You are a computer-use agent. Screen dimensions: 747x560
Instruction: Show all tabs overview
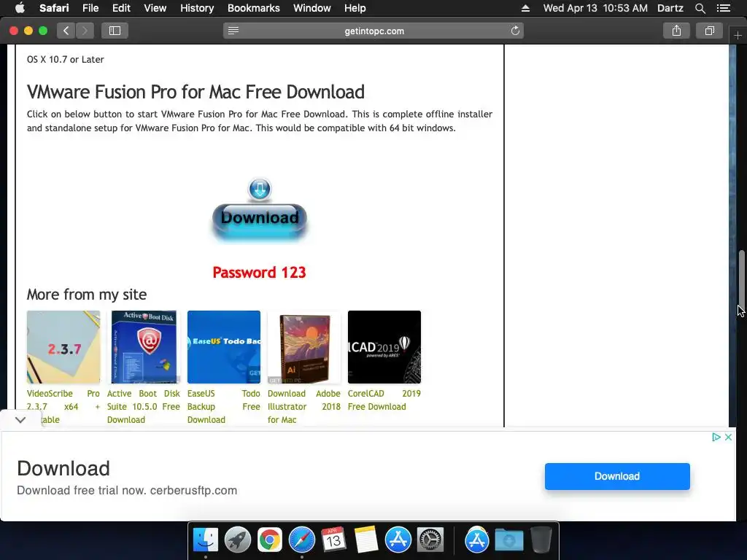coord(709,31)
